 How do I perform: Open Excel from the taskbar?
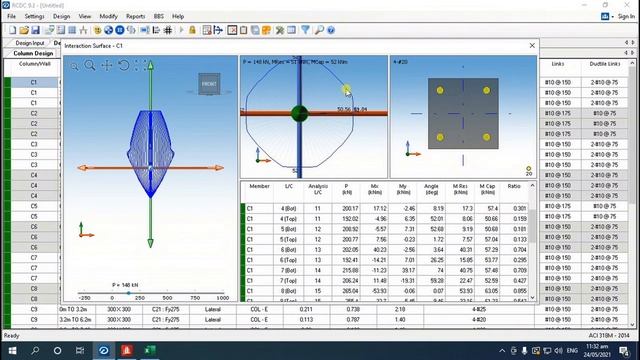(150, 351)
